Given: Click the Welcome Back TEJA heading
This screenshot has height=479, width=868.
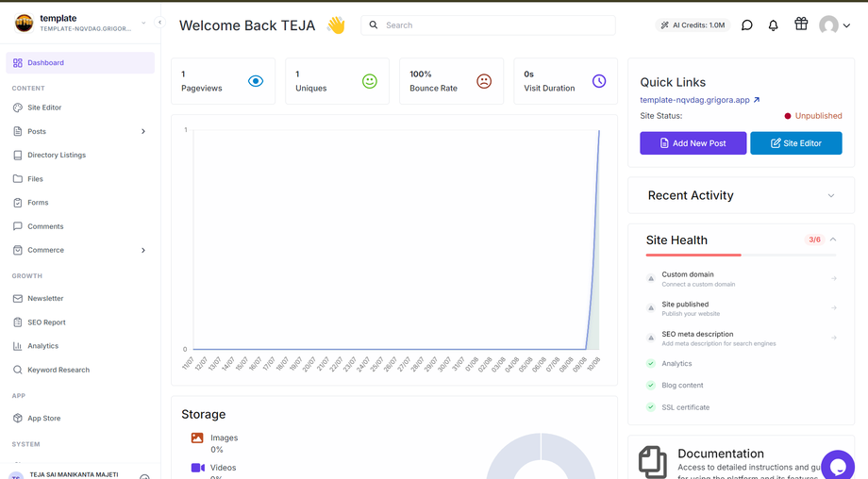Looking at the screenshot, I should coord(247,25).
